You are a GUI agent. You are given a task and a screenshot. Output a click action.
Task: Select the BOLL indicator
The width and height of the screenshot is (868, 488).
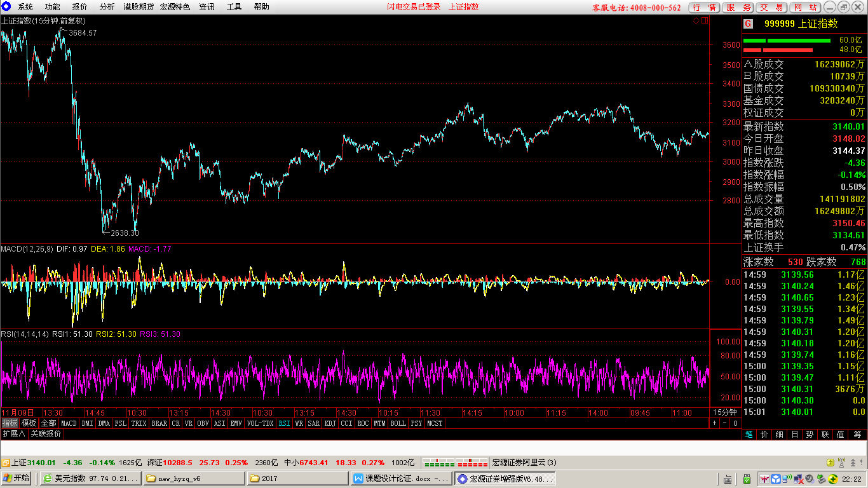click(398, 423)
